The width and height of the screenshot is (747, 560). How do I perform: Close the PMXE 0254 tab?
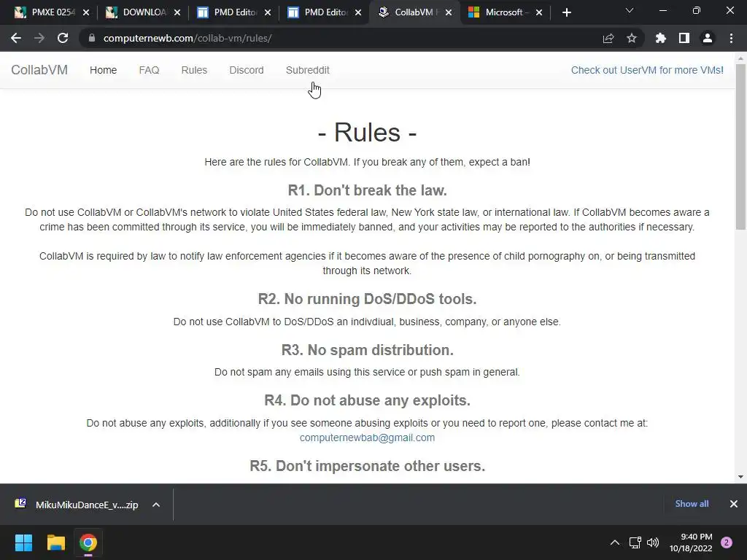pos(86,12)
